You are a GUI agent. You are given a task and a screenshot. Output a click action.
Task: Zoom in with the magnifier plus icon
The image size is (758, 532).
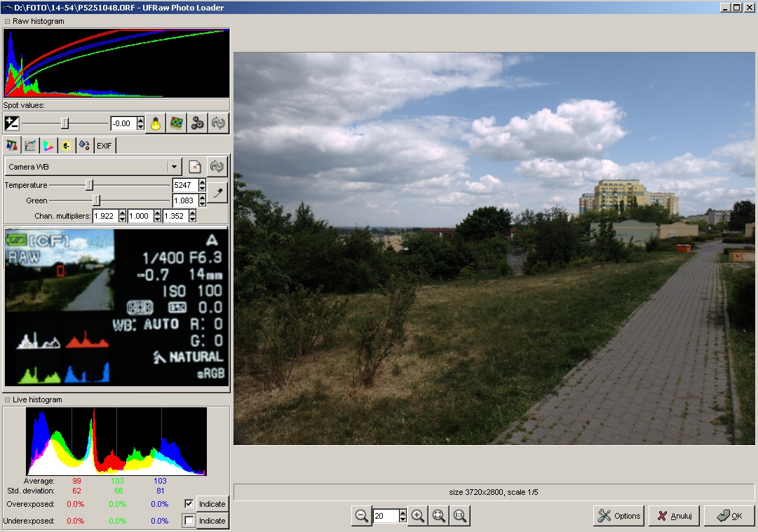(418, 516)
